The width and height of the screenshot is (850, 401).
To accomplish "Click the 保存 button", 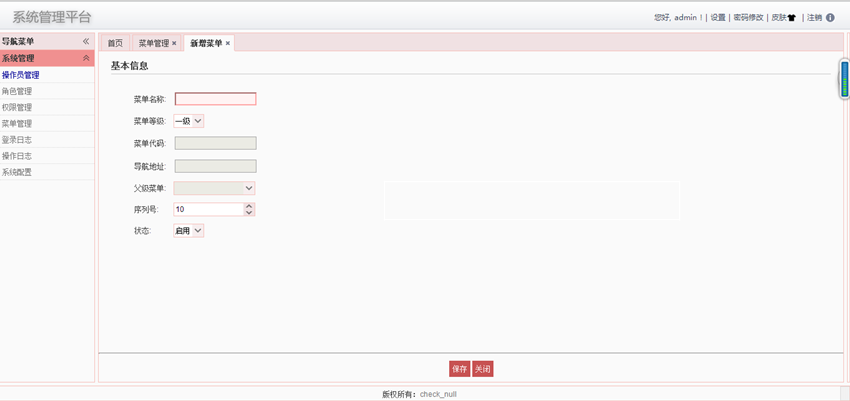I will (x=460, y=369).
